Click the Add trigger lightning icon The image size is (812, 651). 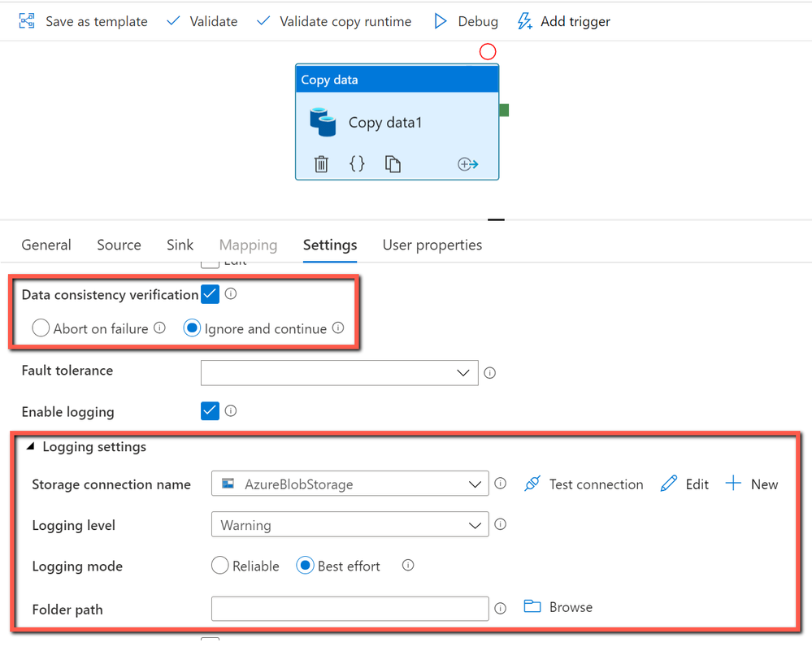[x=524, y=21]
